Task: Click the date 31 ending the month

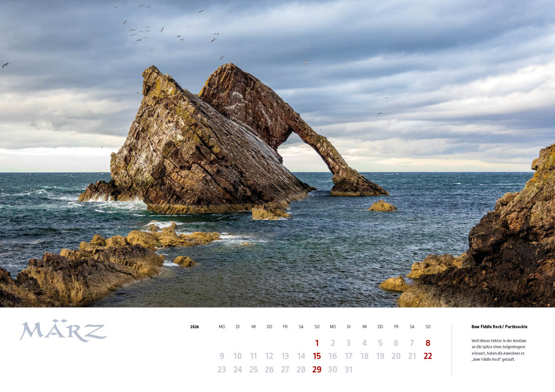Action: [x=349, y=369]
